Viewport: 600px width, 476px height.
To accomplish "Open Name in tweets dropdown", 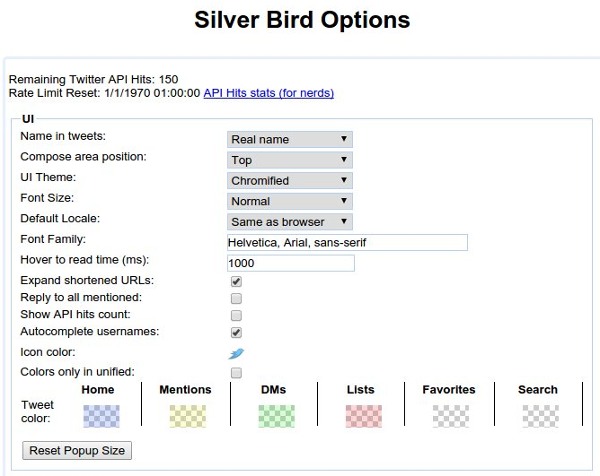I will click(x=290, y=139).
